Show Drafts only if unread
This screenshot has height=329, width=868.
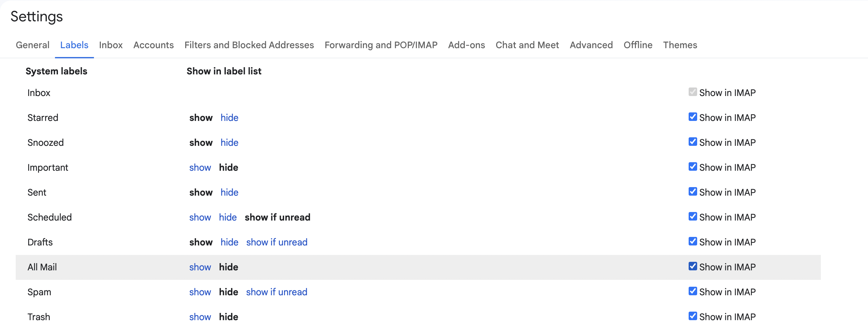pyautogui.click(x=277, y=242)
